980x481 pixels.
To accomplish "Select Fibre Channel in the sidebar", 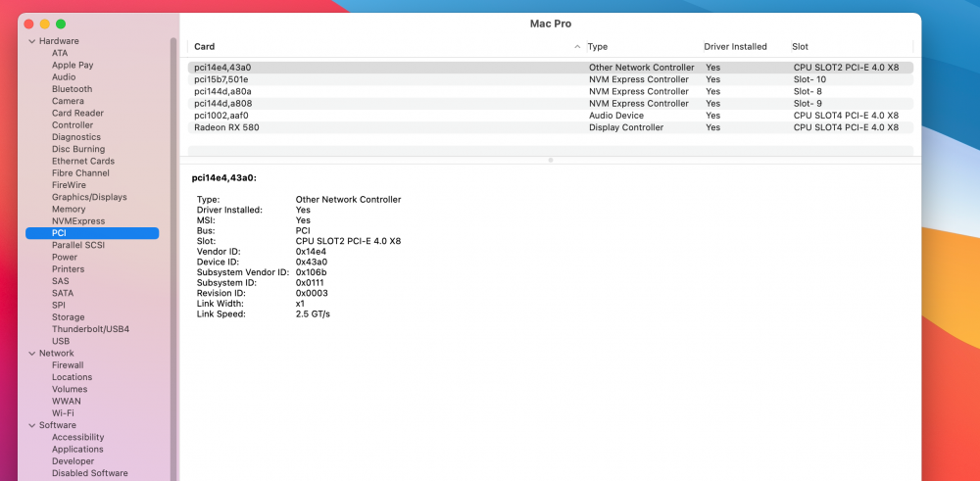I will click(80, 173).
